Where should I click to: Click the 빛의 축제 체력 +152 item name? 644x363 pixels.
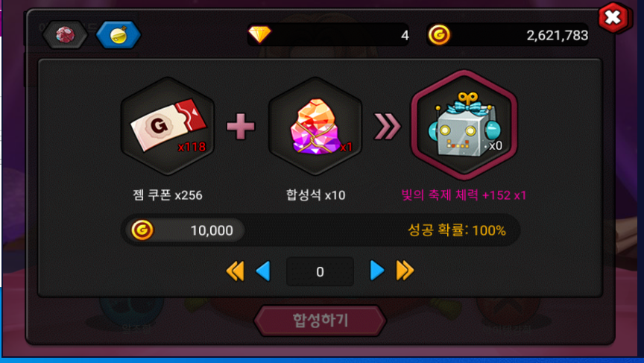(464, 195)
